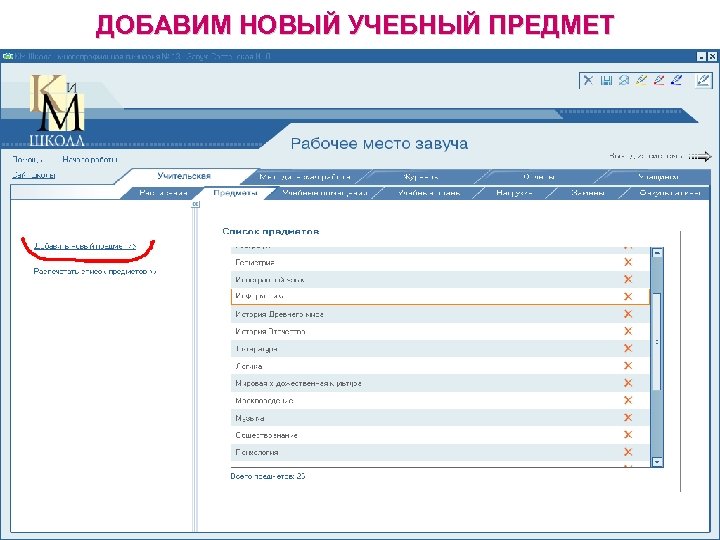Open the Учительская tab
The height and width of the screenshot is (540, 720).
(x=184, y=176)
